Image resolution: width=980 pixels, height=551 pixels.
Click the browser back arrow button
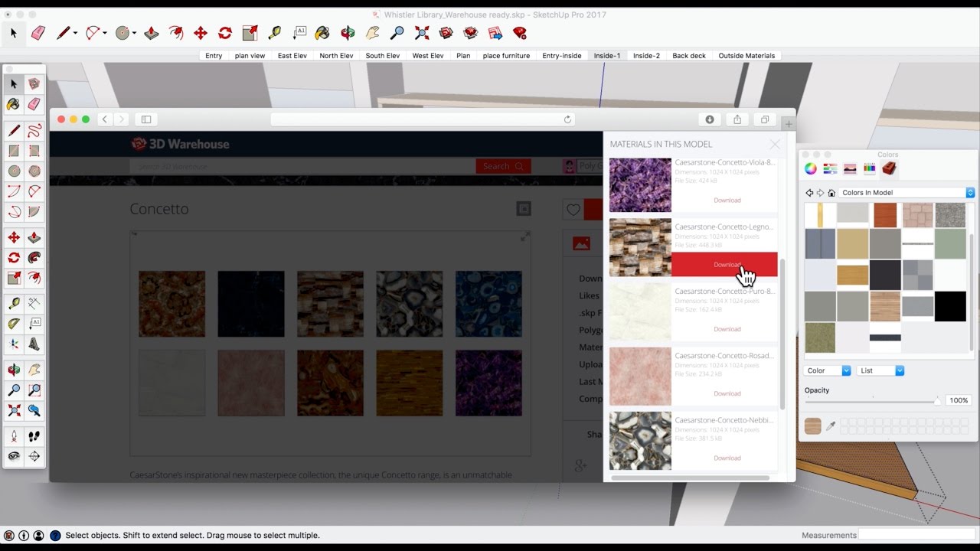[105, 119]
